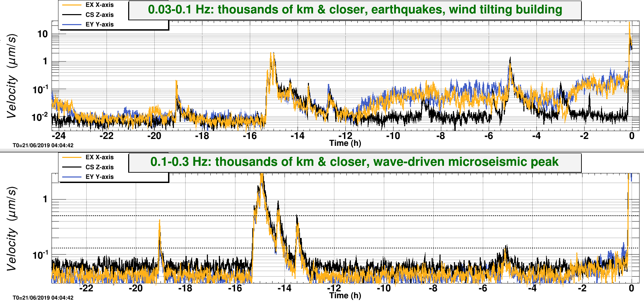644x301 pixels.
Task: Click the -20 tick on top plot's time axis
Action: [x=154, y=136]
